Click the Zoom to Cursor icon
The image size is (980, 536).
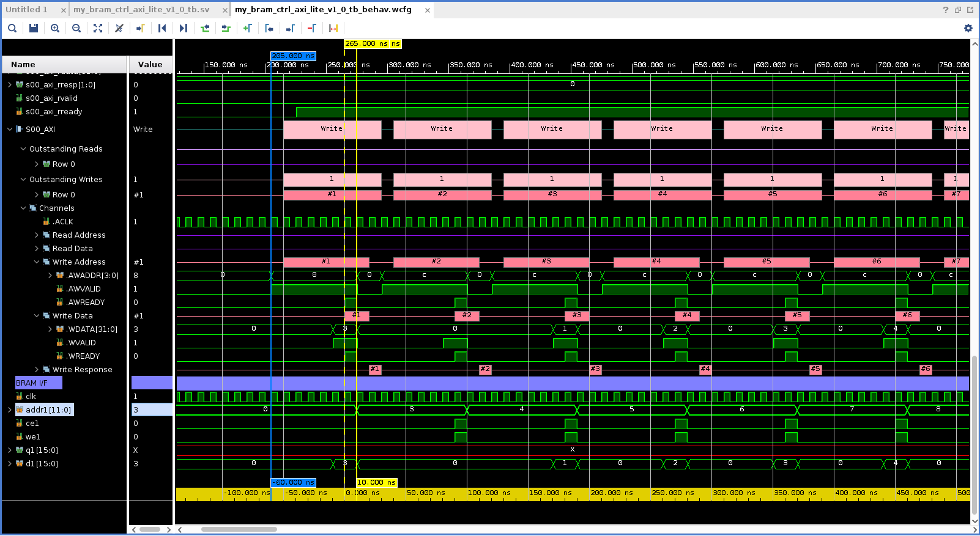(x=119, y=28)
